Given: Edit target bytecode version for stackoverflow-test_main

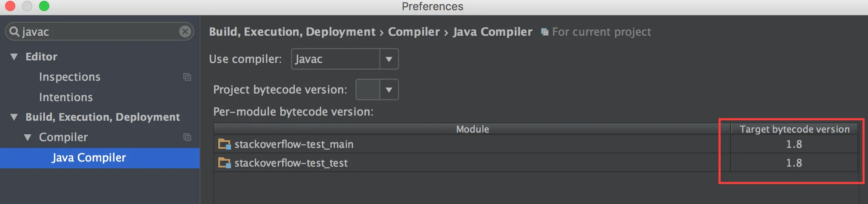Looking at the screenshot, I should point(794,144).
